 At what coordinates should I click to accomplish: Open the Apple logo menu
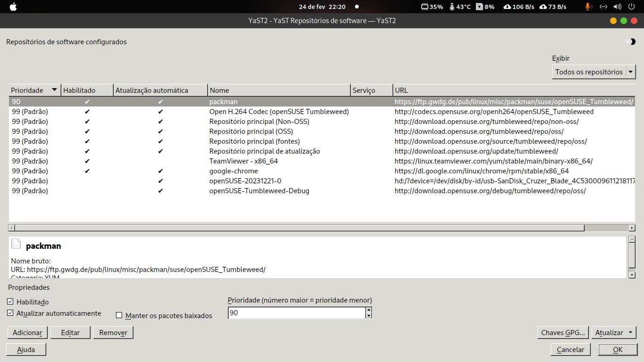tap(13, 7)
